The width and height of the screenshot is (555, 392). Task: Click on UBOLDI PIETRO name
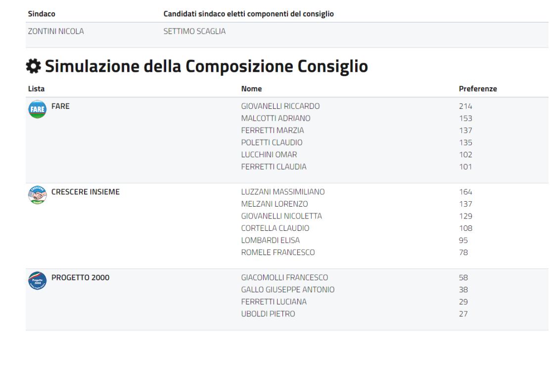[x=268, y=314]
